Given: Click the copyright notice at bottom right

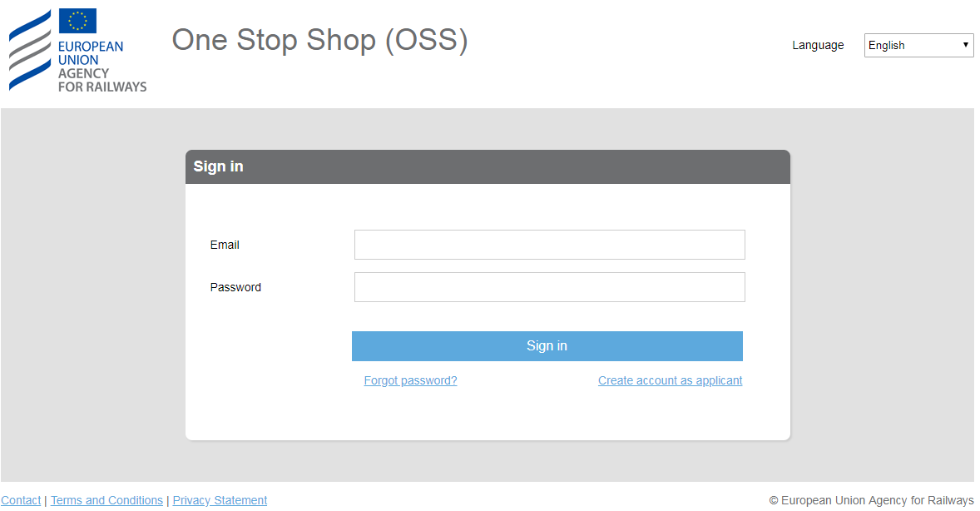Looking at the screenshot, I should [872, 499].
